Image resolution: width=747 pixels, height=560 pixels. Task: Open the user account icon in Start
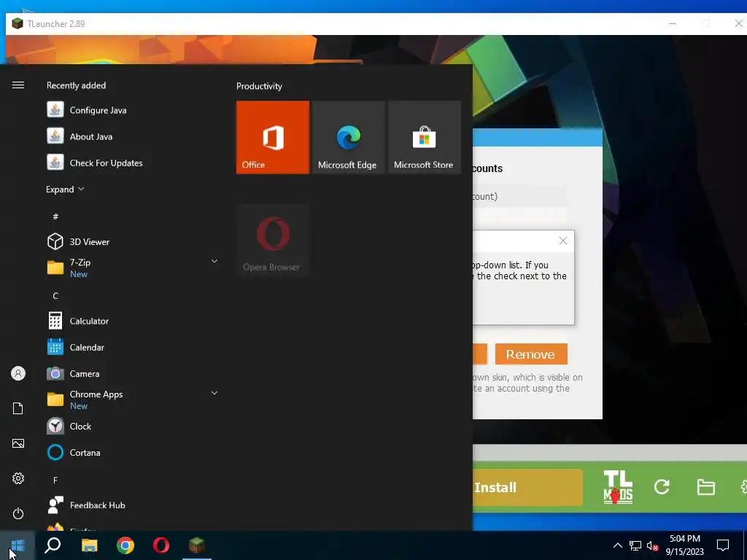18,374
